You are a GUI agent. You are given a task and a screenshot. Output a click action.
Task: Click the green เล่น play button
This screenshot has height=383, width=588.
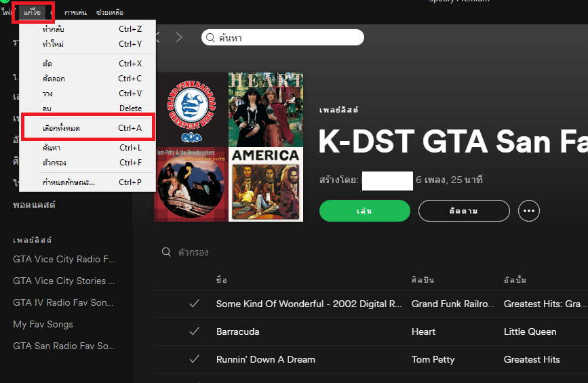[364, 211]
